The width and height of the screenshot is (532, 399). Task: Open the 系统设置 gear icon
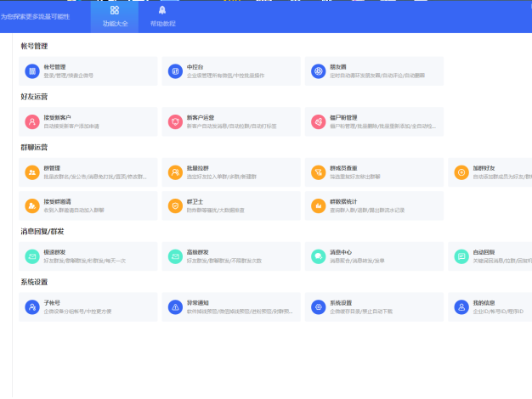[x=318, y=306]
